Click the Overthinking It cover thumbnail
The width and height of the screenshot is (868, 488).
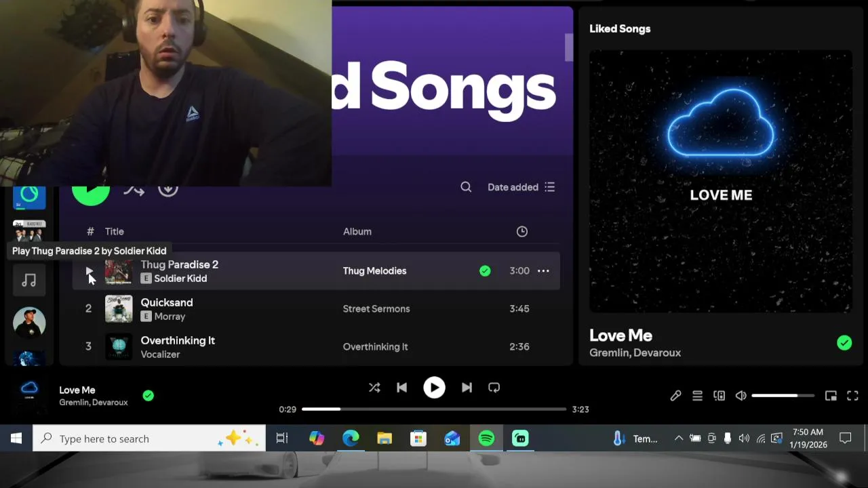click(119, 347)
